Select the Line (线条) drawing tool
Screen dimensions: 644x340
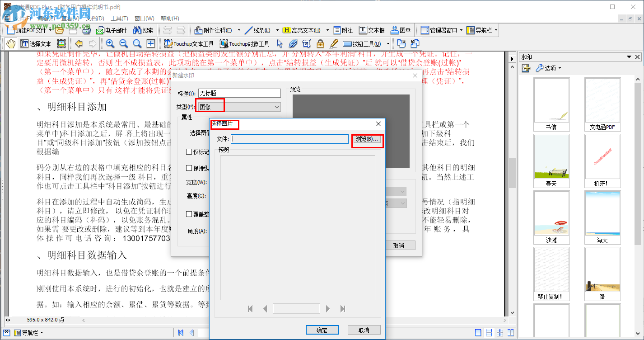(258, 30)
